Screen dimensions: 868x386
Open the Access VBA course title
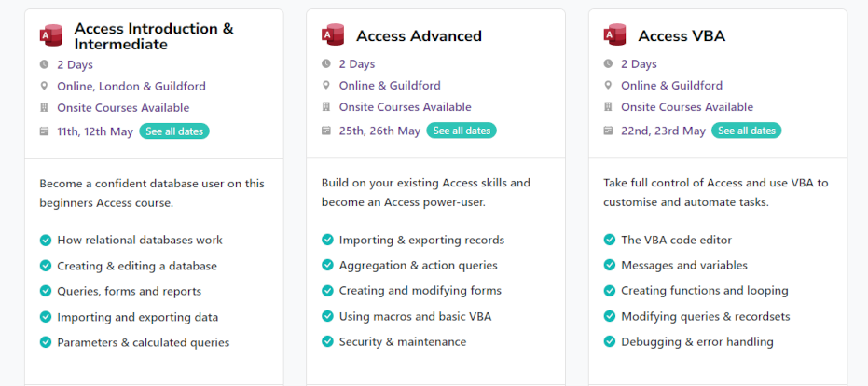(x=682, y=36)
